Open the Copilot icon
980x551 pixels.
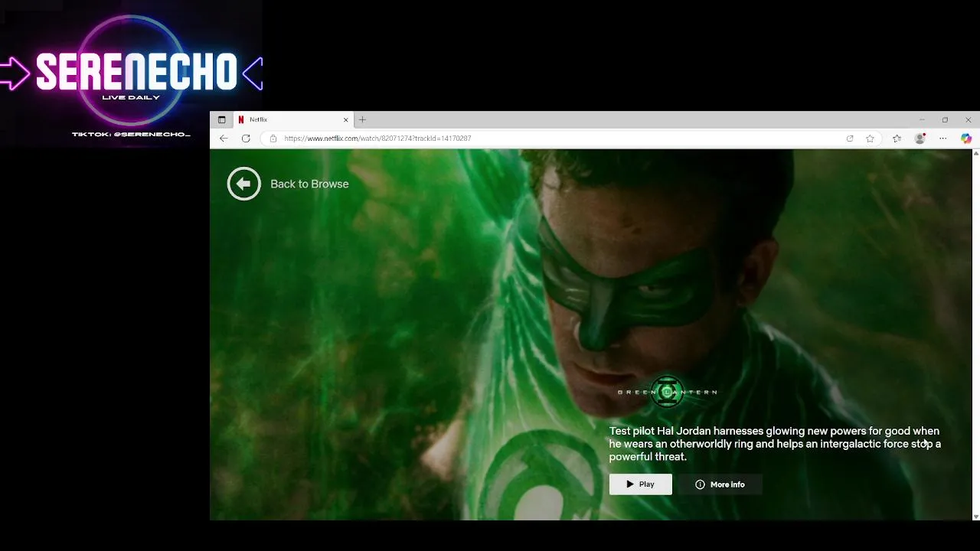click(966, 139)
